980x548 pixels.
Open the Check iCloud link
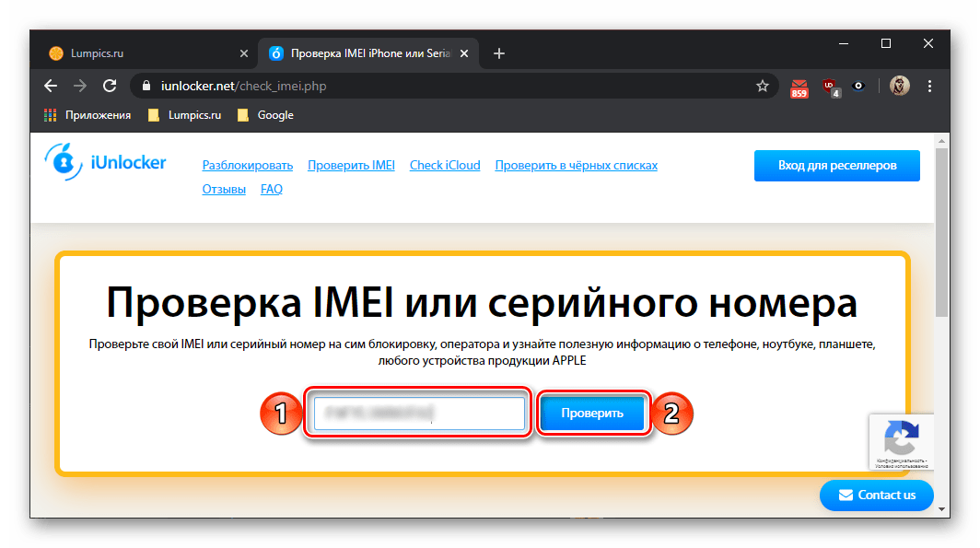(445, 166)
